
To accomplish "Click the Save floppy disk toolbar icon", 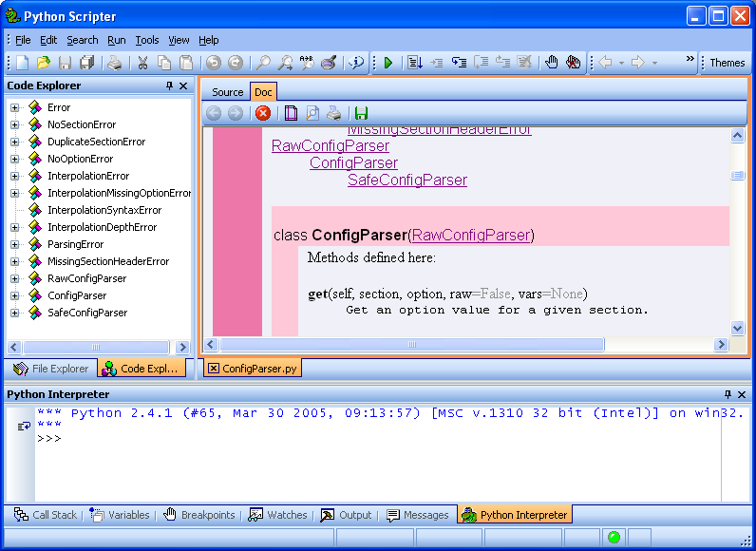I will tap(66, 63).
